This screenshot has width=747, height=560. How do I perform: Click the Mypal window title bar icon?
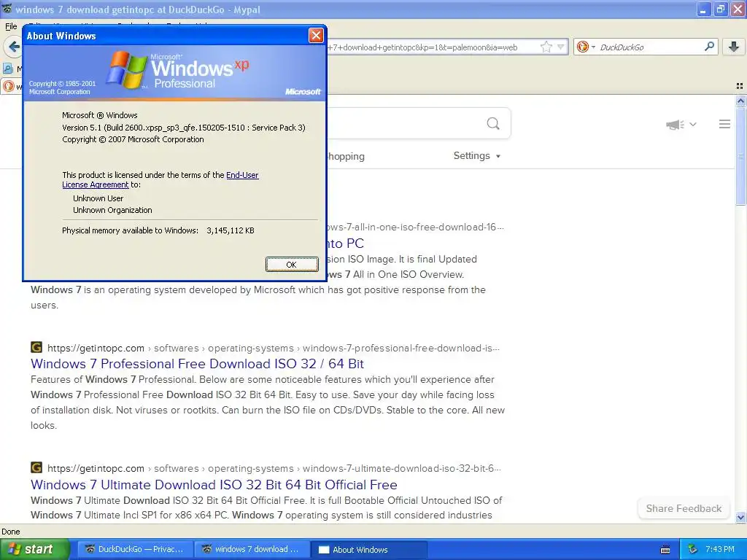click(7, 9)
